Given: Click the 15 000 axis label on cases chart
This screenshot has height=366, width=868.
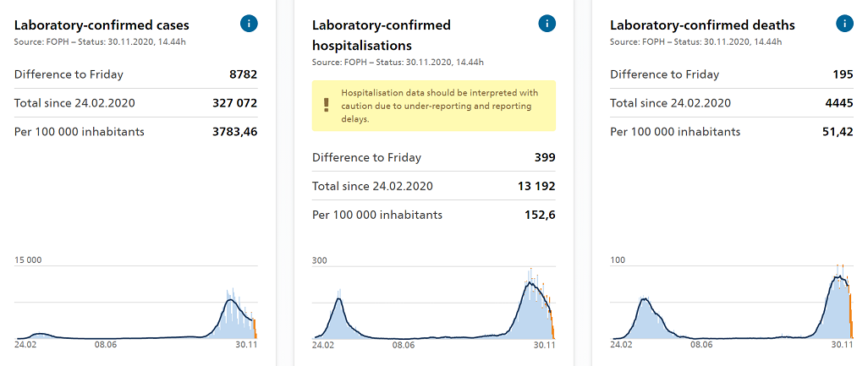Looking at the screenshot, I should (x=28, y=260).
